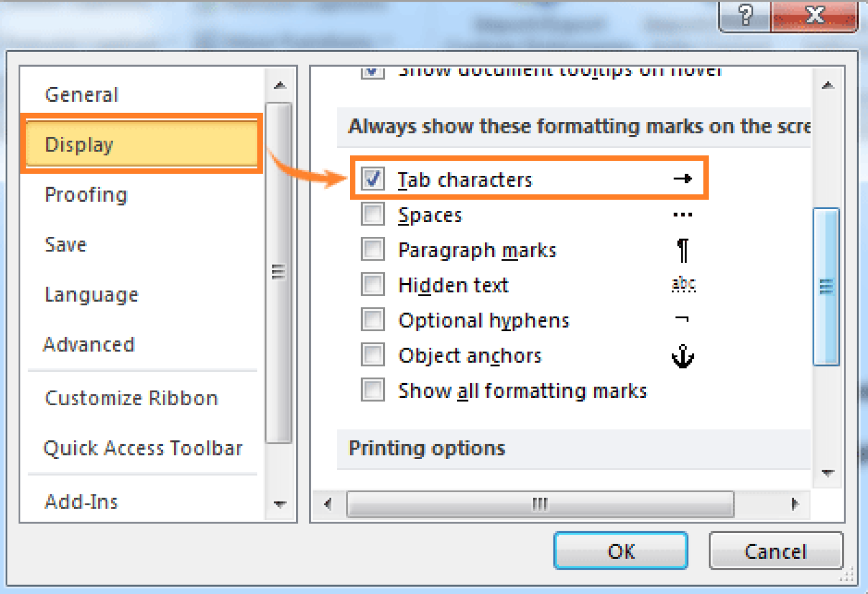Switch to the Customize Ribbon section

(131, 398)
